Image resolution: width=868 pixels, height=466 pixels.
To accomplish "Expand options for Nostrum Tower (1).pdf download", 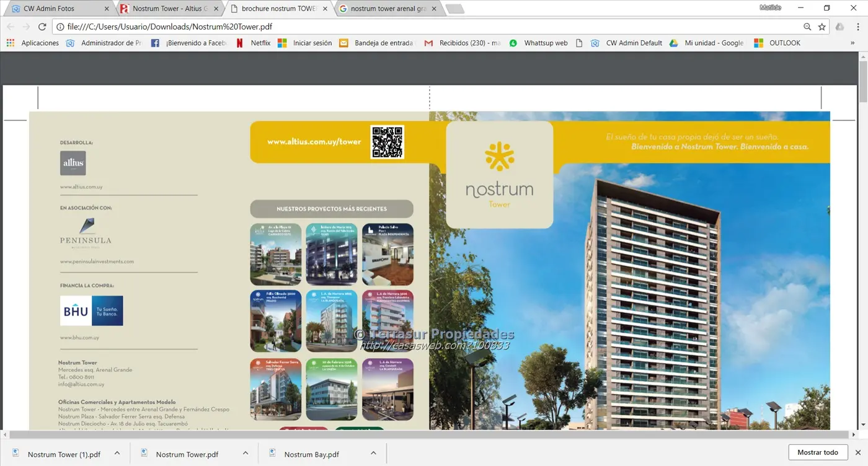I will pyautogui.click(x=117, y=454).
